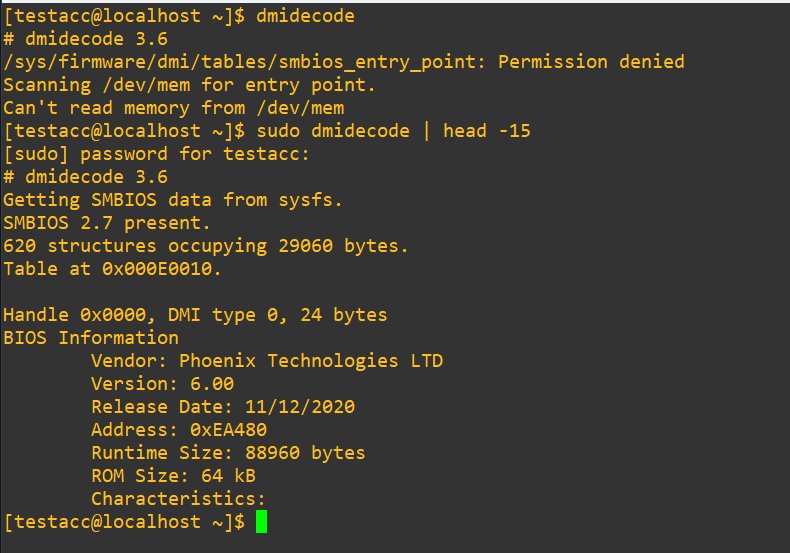Click the 'BIOS Information' heading
Viewport: 790px width, 553px height.
(x=91, y=338)
